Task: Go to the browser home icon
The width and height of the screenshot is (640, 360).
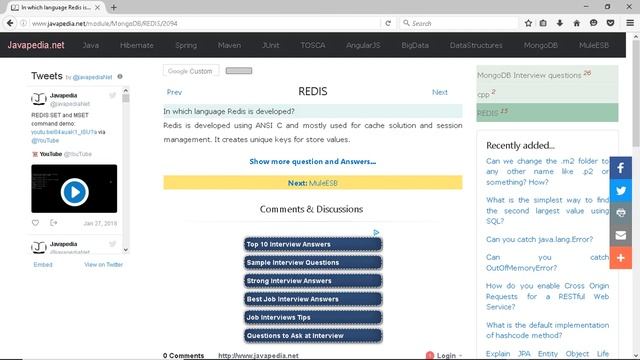Action: pos(576,23)
